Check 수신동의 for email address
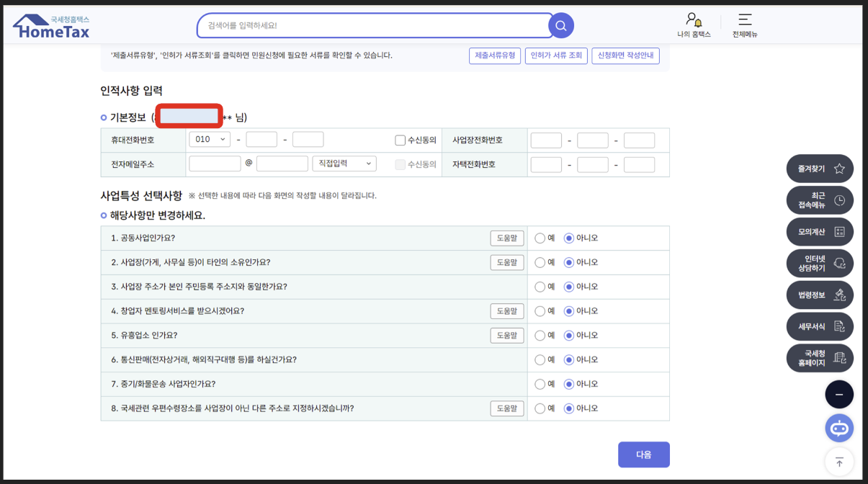Viewport: 868px width, 484px height. [x=398, y=163]
